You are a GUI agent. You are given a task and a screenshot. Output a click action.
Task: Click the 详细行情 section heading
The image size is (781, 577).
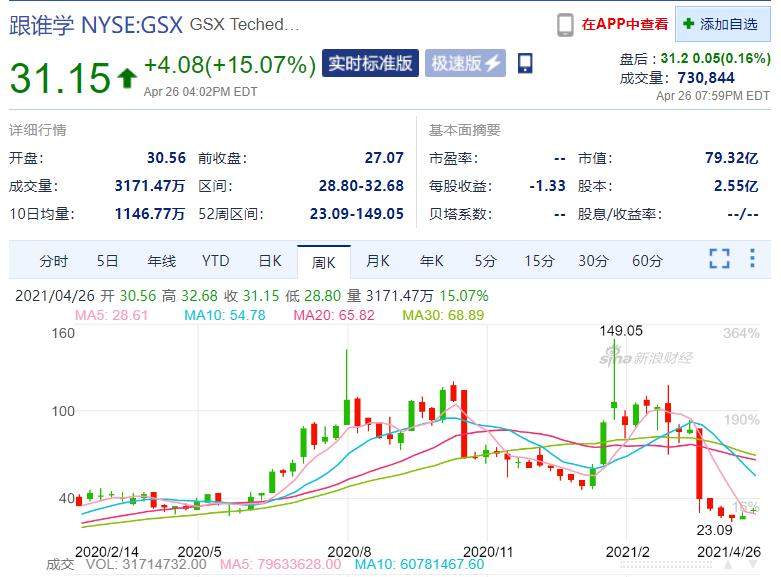tap(38, 130)
